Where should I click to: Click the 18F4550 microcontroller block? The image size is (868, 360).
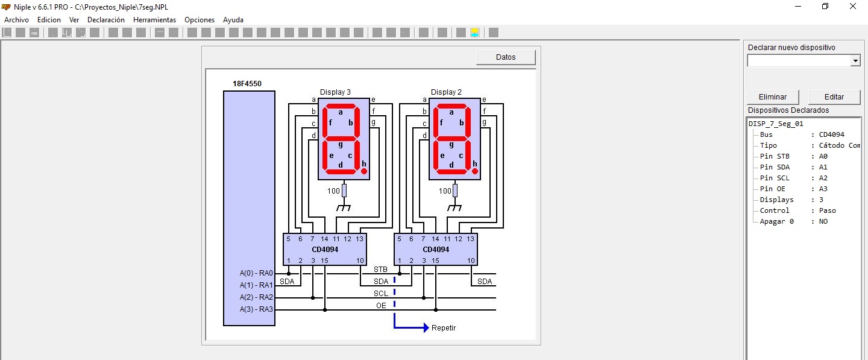(249, 208)
